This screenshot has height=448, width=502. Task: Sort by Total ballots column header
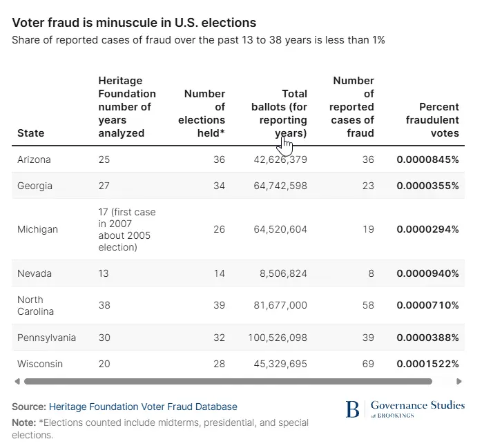tap(280, 113)
